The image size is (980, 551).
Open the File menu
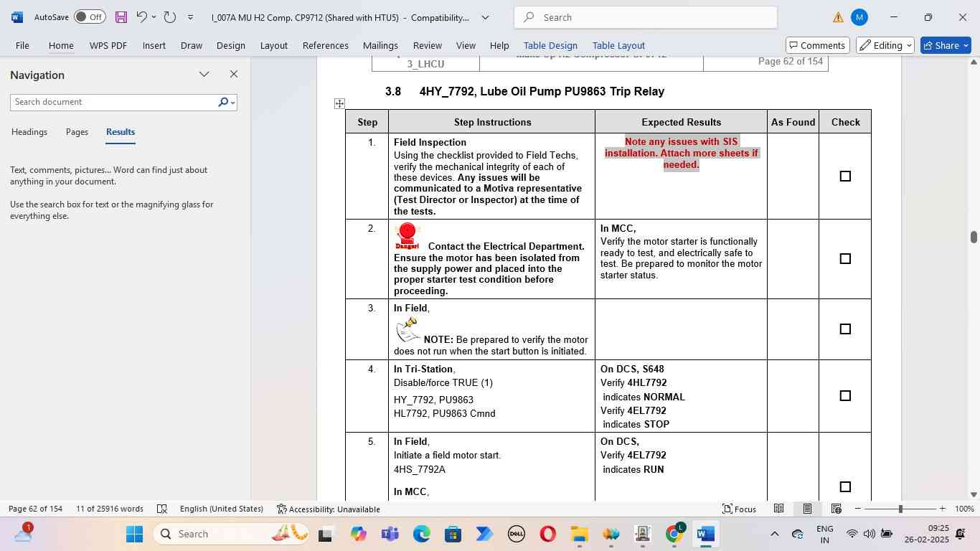point(22,45)
